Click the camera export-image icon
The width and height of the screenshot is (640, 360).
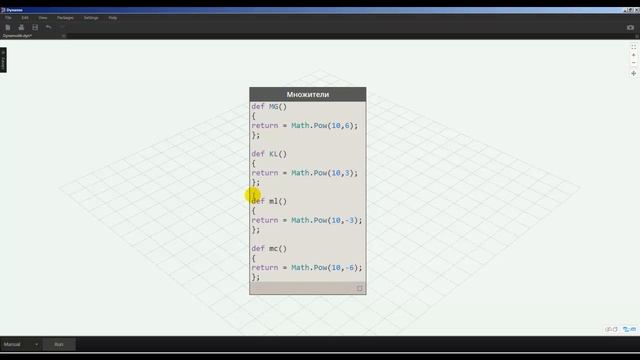tap(630, 27)
